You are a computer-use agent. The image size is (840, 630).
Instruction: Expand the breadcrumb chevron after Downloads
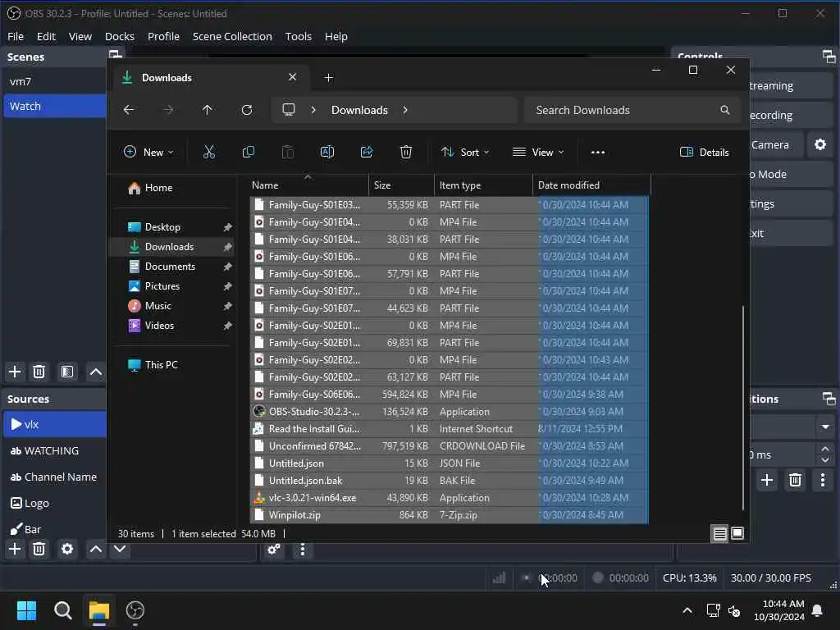pos(405,110)
